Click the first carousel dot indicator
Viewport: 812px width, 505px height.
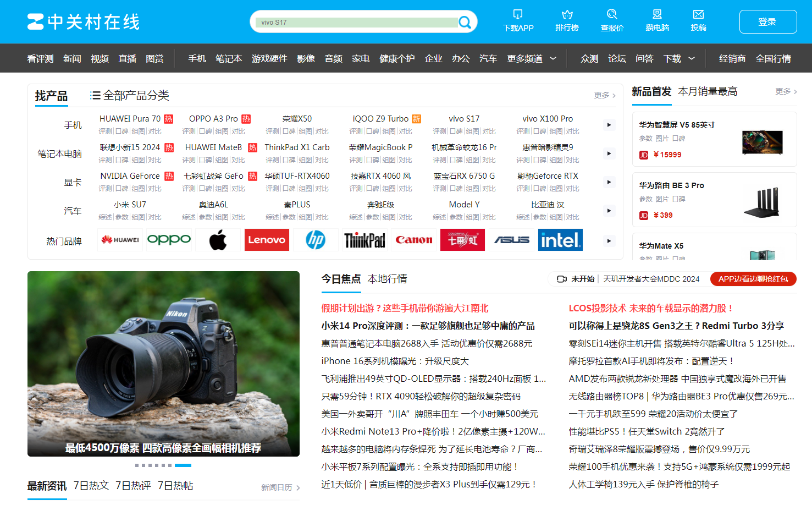point(137,465)
